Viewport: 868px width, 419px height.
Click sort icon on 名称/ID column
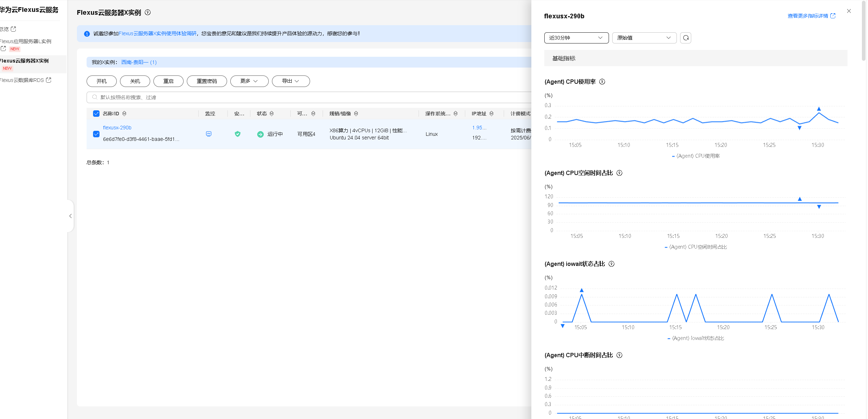point(124,114)
